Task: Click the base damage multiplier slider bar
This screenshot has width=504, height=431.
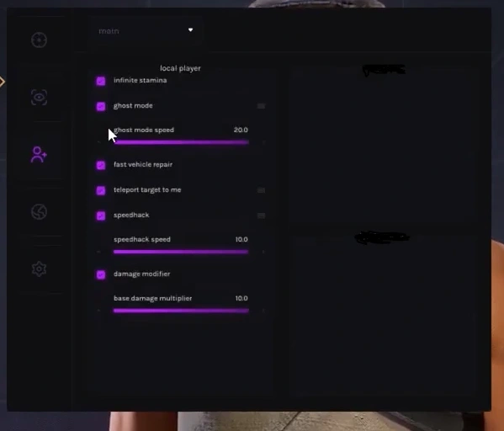Action: point(181,311)
